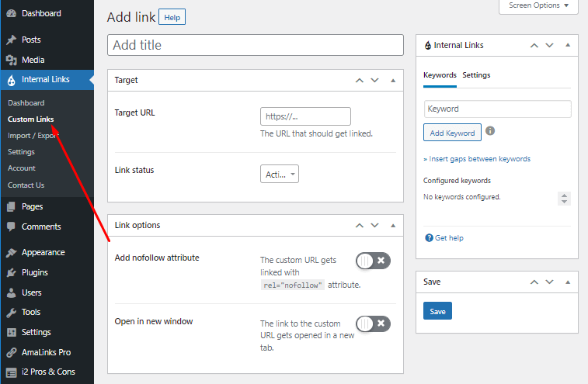This screenshot has width=588, height=384.
Task: Open Plugins in the admin menu
Action: 35,273
